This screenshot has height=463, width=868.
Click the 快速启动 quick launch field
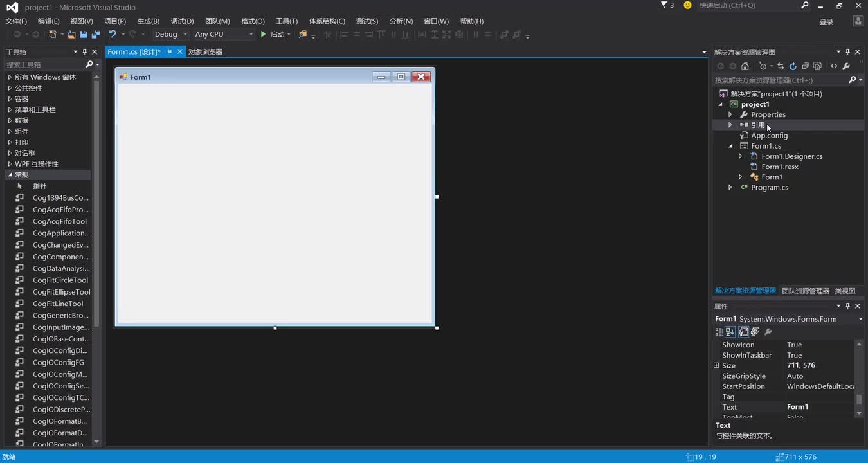(x=748, y=5)
